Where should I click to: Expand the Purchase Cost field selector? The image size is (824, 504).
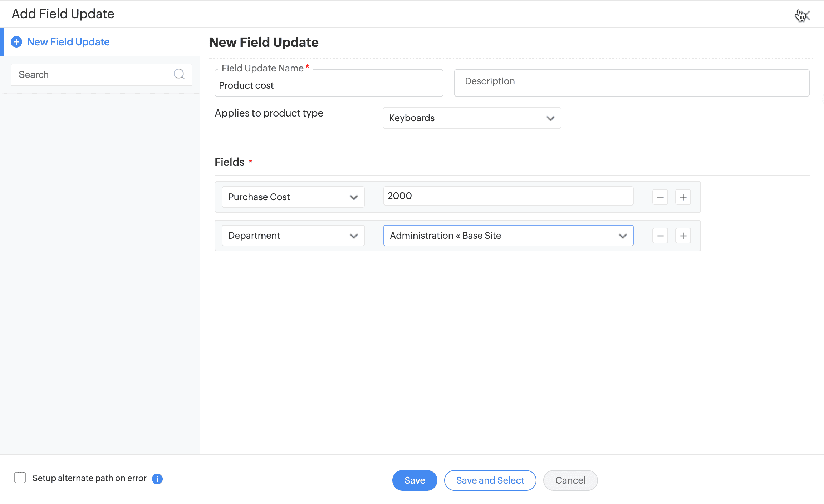pyautogui.click(x=293, y=197)
